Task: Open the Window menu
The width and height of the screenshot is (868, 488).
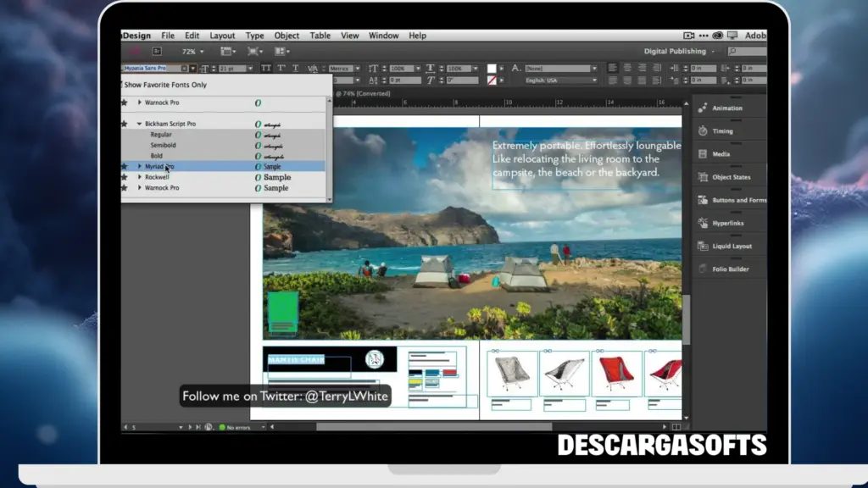Action: click(384, 36)
